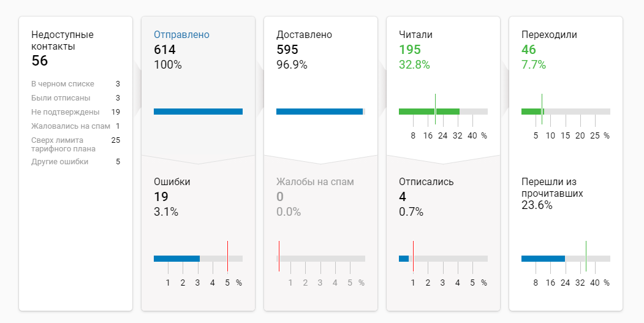644x323 pixels.
Task: Click the Отправлено blue progress bar
Action: point(198,112)
